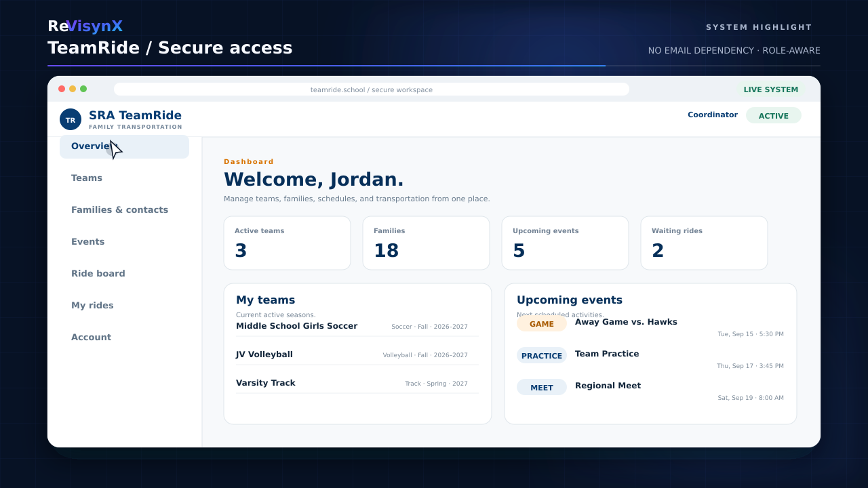
Task: Open the Families stat card
Action: [x=427, y=243]
